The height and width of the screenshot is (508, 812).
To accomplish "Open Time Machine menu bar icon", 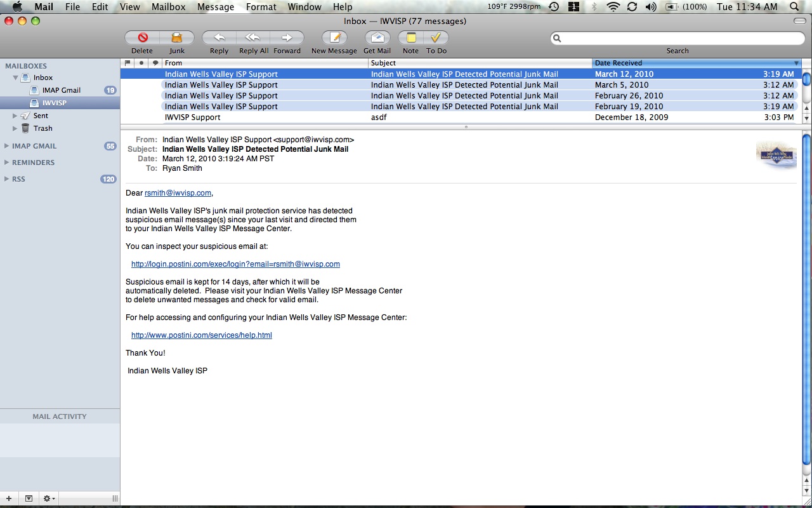I will pyautogui.click(x=554, y=7).
